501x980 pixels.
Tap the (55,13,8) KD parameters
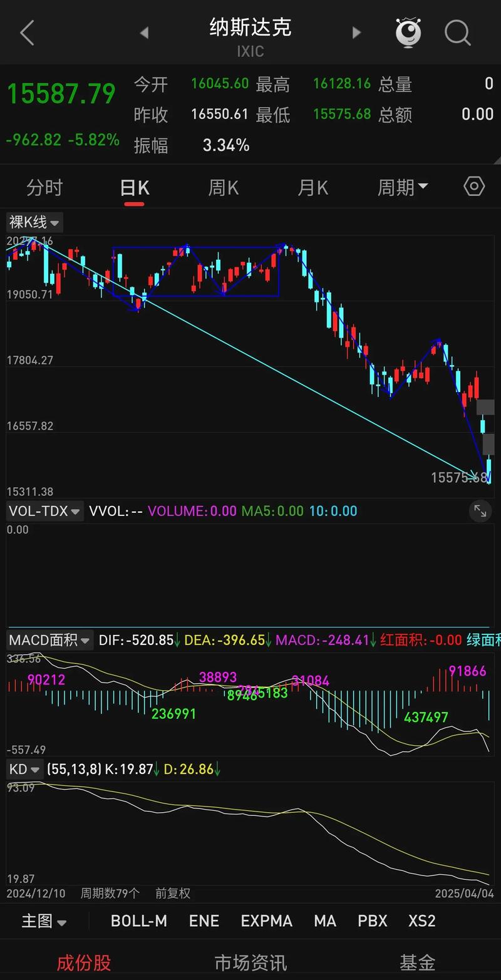[74, 769]
